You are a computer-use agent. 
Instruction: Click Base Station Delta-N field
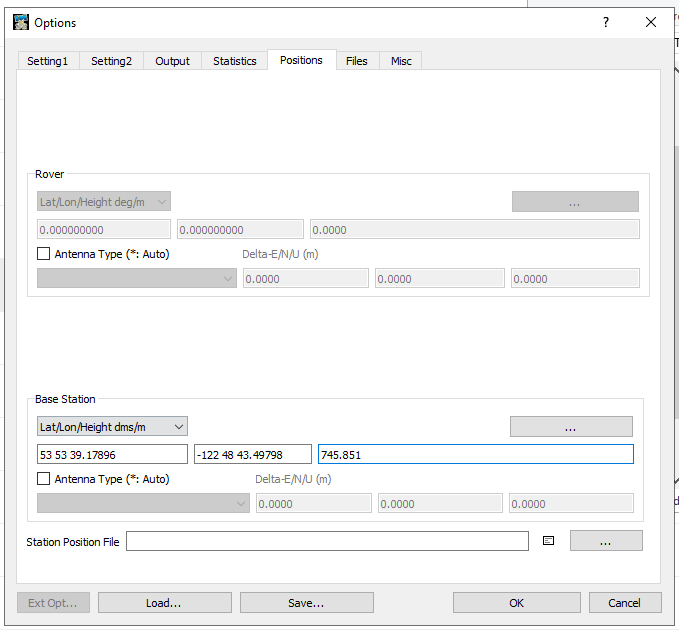(440, 504)
